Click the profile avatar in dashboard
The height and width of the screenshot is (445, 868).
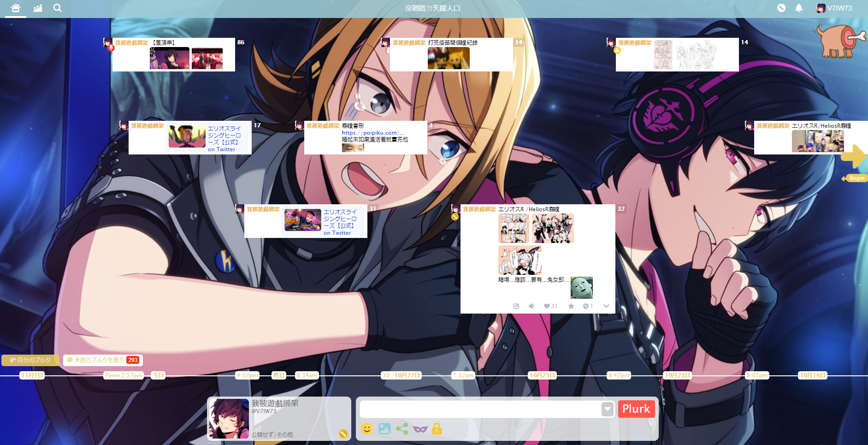tap(229, 419)
